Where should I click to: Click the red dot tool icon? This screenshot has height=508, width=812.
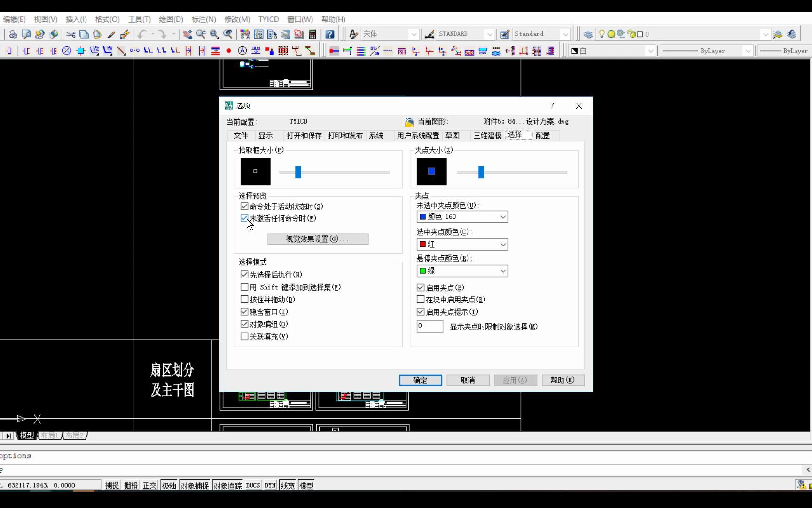click(x=229, y=50)
